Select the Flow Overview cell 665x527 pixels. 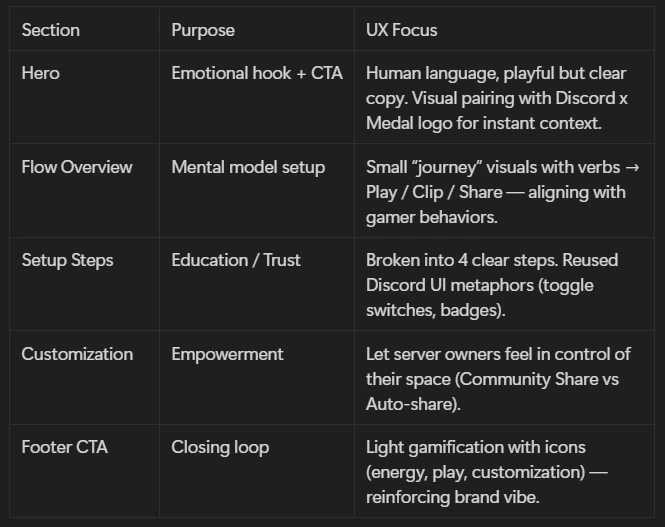77,167
